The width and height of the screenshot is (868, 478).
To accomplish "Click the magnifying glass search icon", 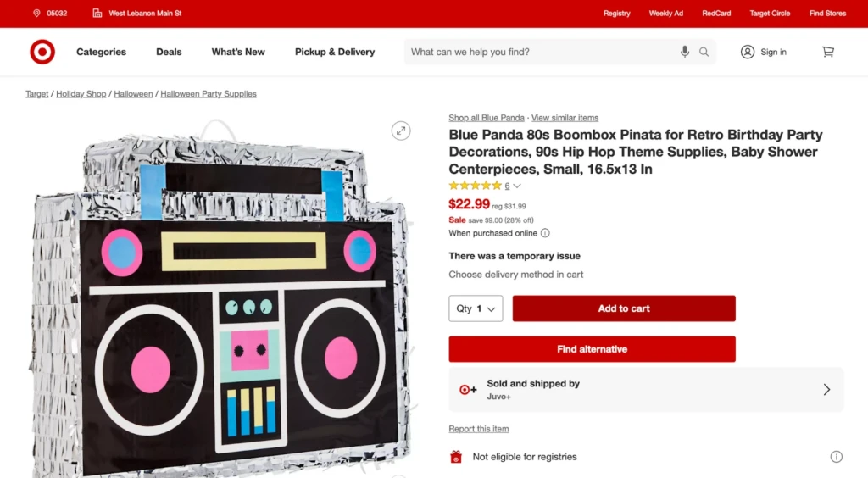I will pyautogui.click(x=704, y=52).
